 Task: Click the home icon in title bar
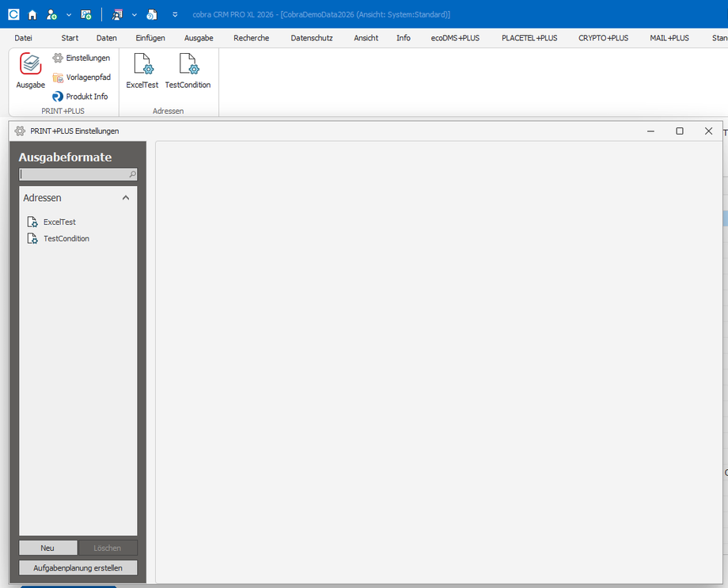(x=32, y=15)
